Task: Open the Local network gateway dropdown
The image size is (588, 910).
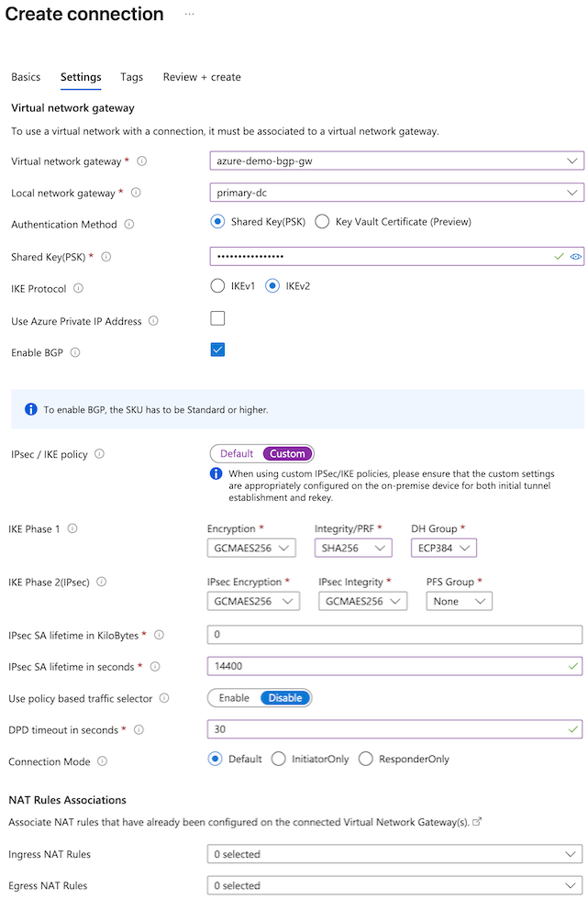Action: point(397,193)
